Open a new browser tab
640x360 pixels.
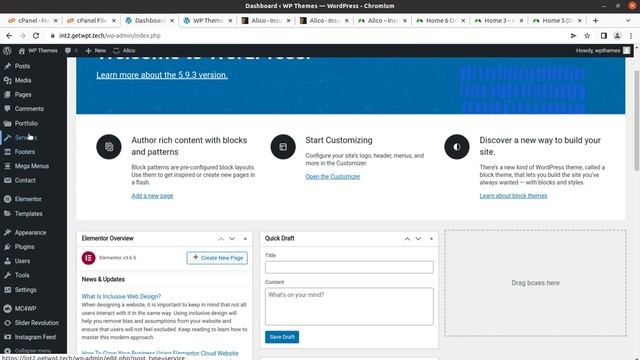click(x=595, y=20)
